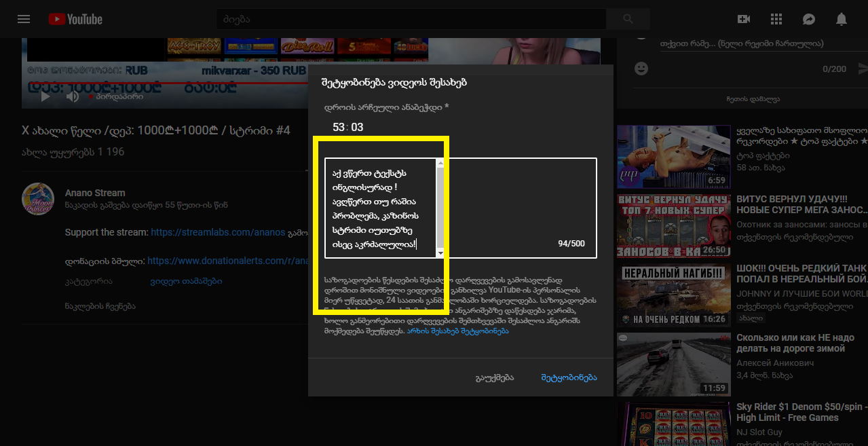The width and height of the screenshot is (868, 446).
Task: Open the YouTube apps grid icon
Action: point(776,19)
